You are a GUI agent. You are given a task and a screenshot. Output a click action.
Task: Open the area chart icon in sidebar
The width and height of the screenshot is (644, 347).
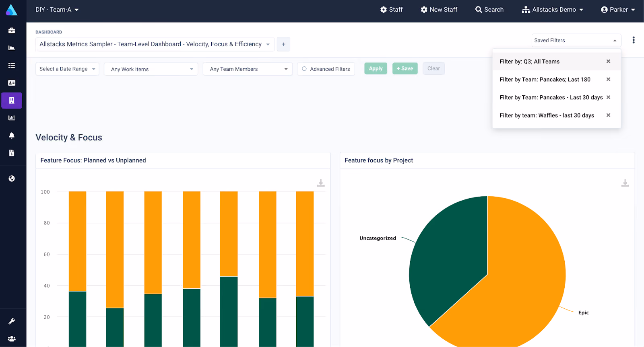point(12,48)
